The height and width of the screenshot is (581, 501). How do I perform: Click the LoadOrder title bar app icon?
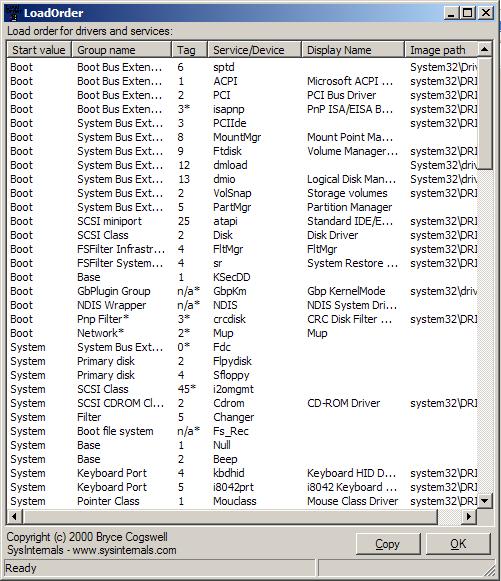pyautogui.click(x=13, y=13)
